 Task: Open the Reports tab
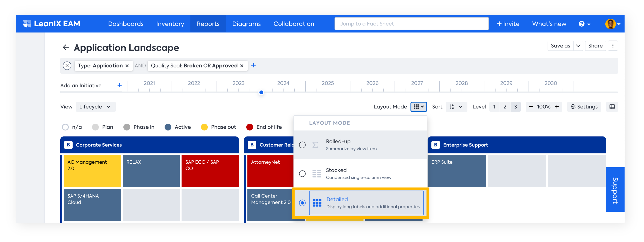tap(208, 24)
